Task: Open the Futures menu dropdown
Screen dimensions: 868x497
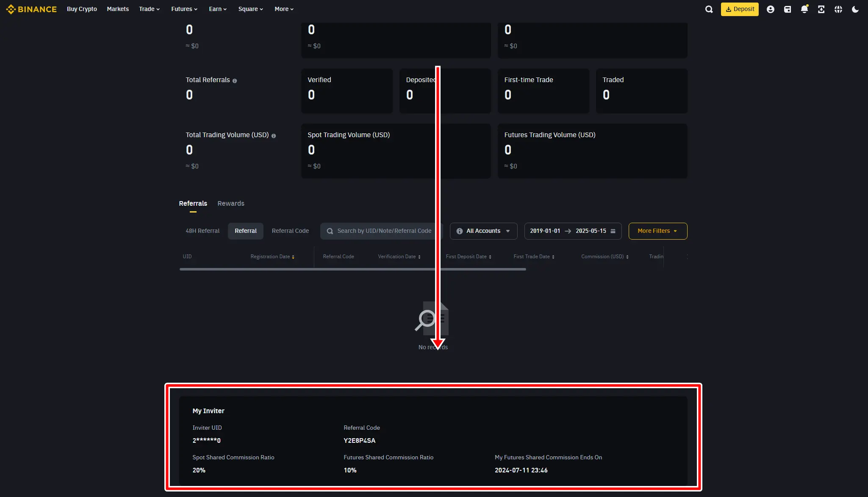Action: pos(184,9)
